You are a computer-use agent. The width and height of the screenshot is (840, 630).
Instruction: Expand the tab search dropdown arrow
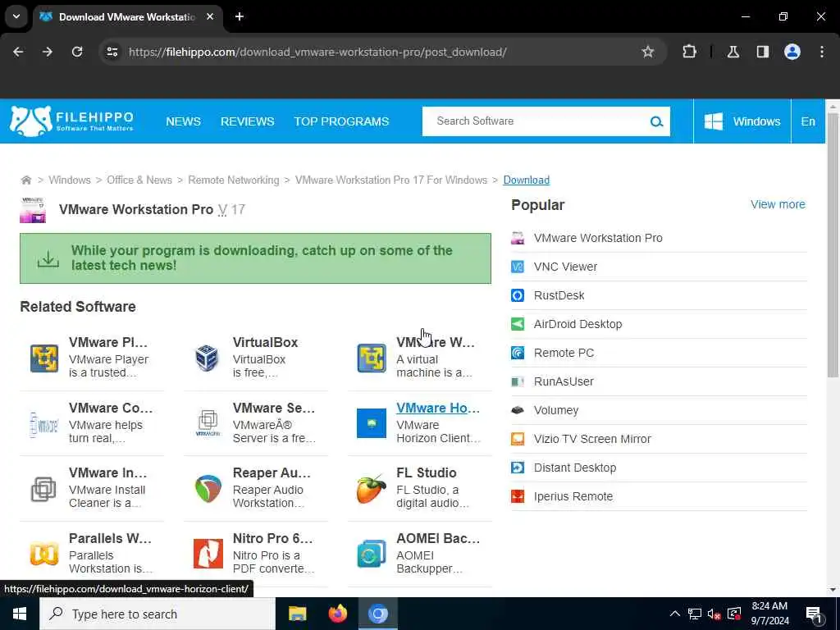[x=16, y=16]
